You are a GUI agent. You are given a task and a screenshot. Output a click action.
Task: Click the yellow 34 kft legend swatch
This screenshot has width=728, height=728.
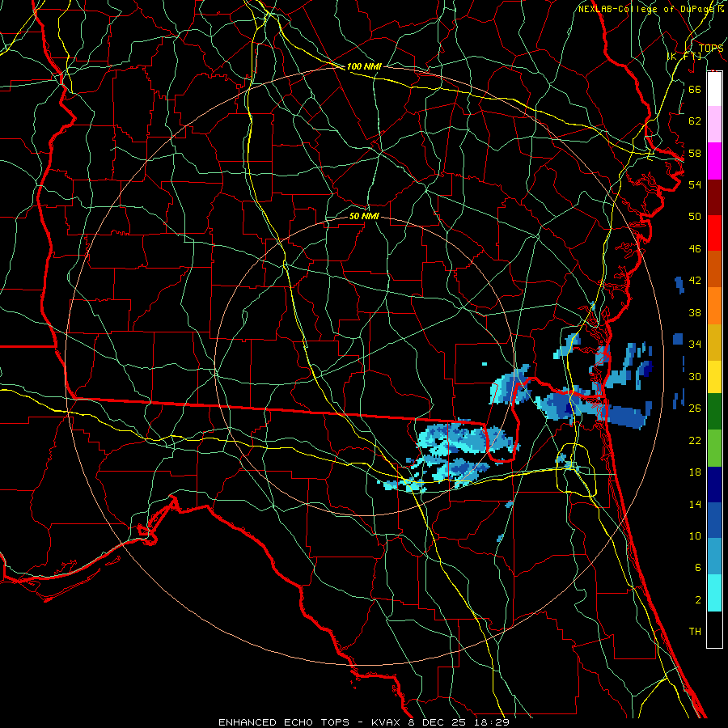pos(714,376)
